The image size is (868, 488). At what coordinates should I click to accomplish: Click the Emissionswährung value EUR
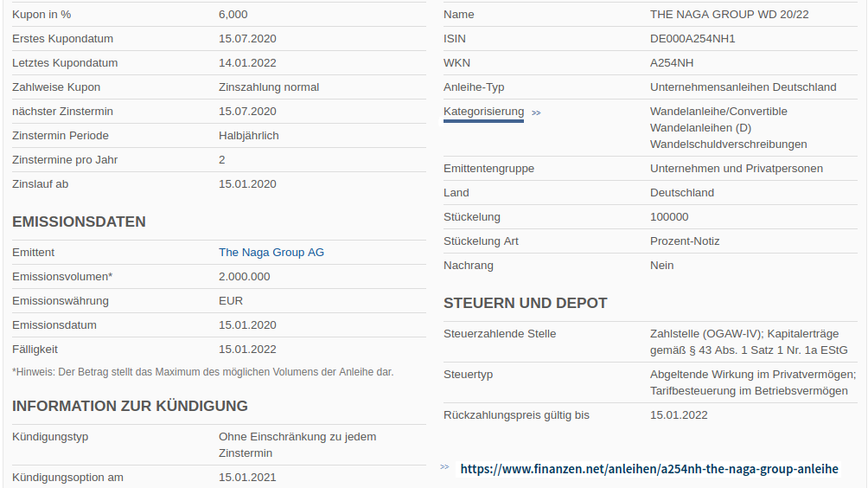pyautogui.click(x=231, y=301)
